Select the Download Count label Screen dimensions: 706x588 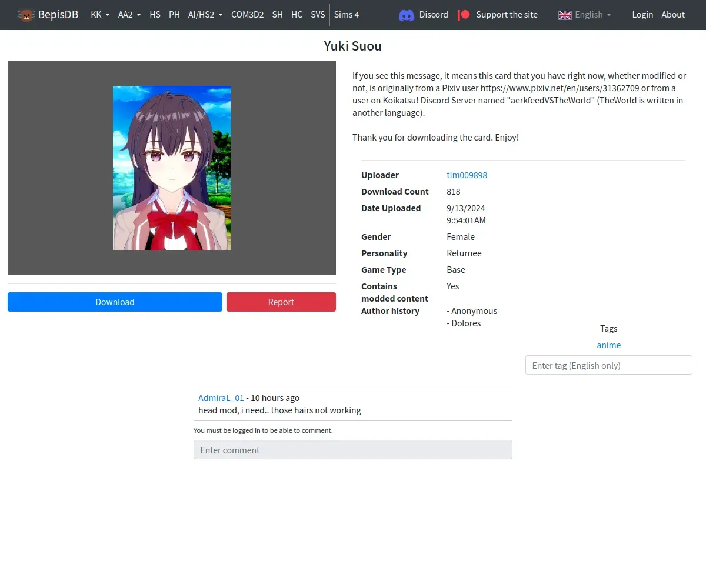click(395, 192)
